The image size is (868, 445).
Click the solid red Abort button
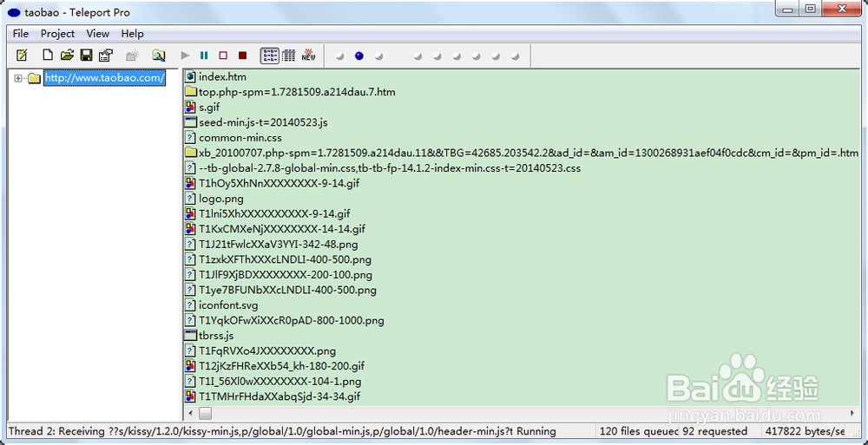point(242,56)
